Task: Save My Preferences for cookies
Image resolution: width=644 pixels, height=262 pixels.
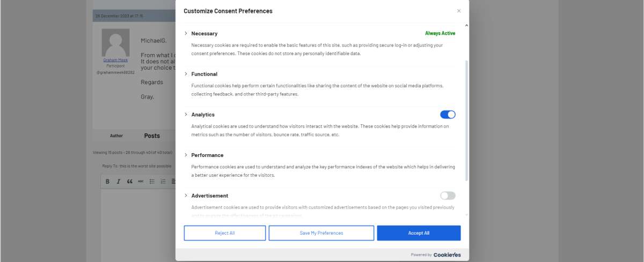Action: point(321,233)
